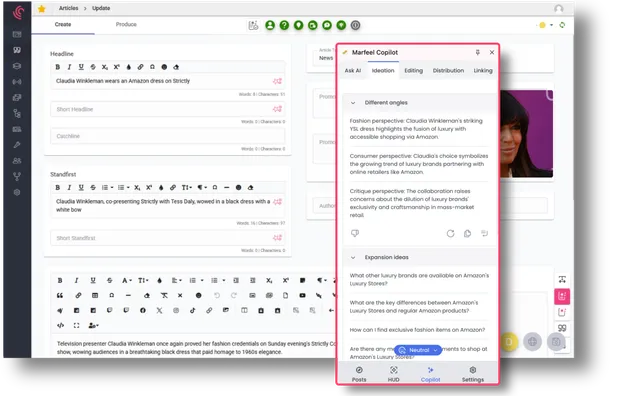621x396 pixels.
Task: Toggle subscript in the Headline toolbar
Action: [105, 67]
